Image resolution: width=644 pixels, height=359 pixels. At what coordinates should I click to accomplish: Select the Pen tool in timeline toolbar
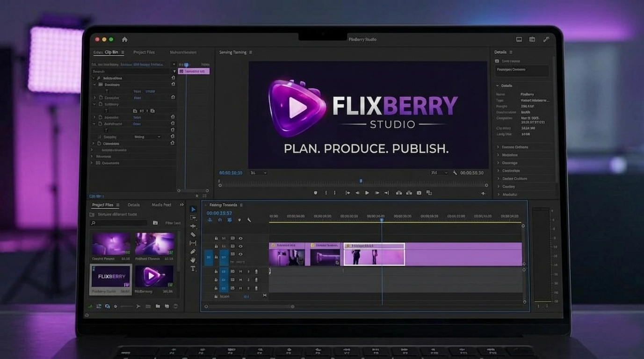[193, 251]
